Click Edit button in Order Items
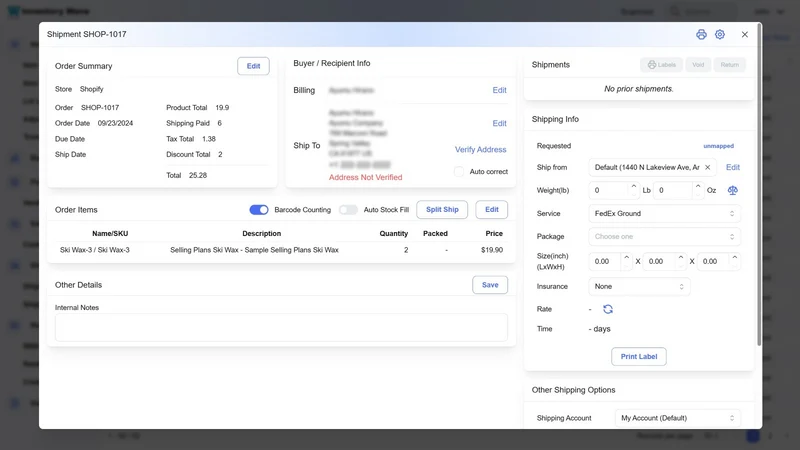 (x=491, y=210)
